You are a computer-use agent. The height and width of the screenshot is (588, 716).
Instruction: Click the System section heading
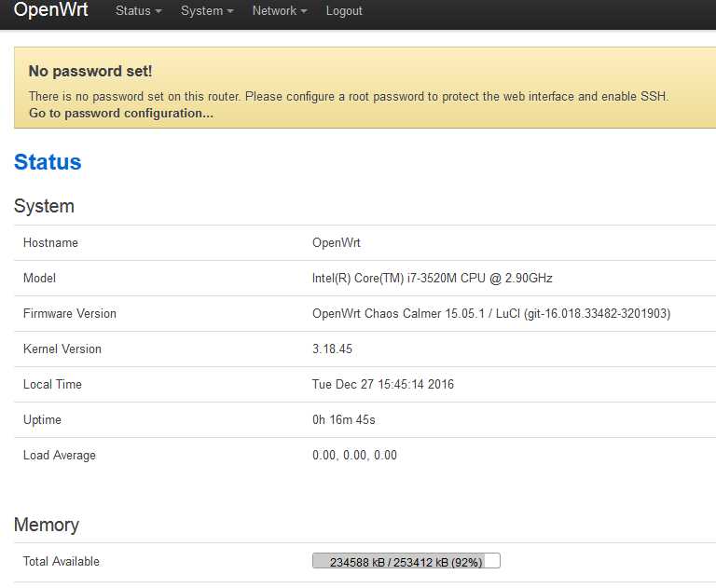coord(44,206)
